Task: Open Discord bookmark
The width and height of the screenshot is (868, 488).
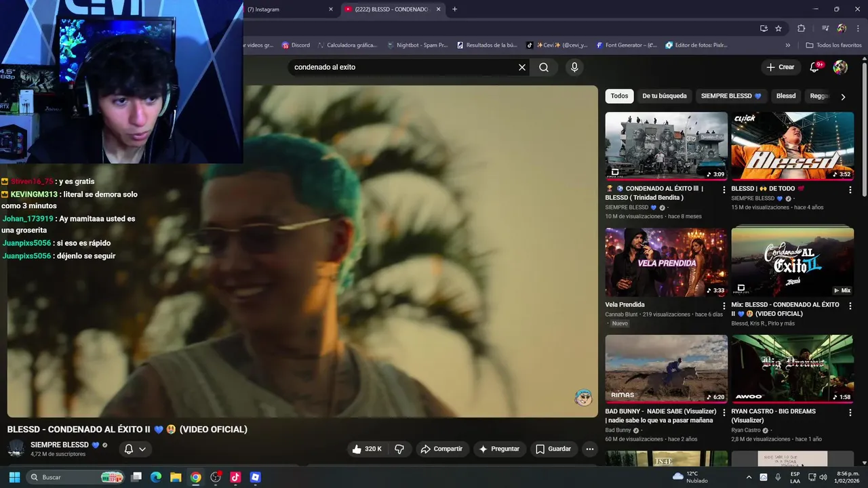Action: [296, 45]
